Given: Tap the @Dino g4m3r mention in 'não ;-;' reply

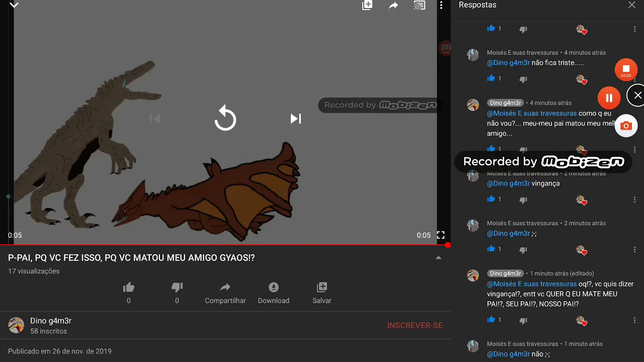Looking at the screenshot, I should click(508, 354).
